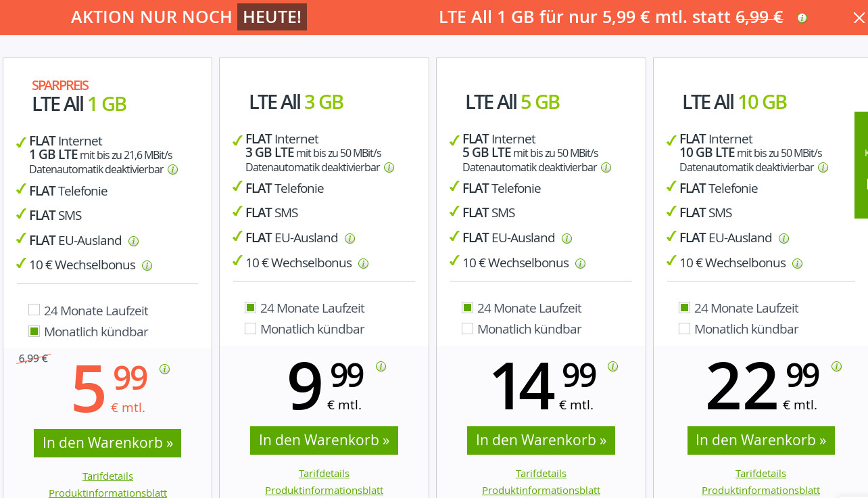The height and width of the screenshot is (498, 868).
Task: Dismiss the AKTION NUR NOCH HEUTE banner
Action: (x=859, y=18)
